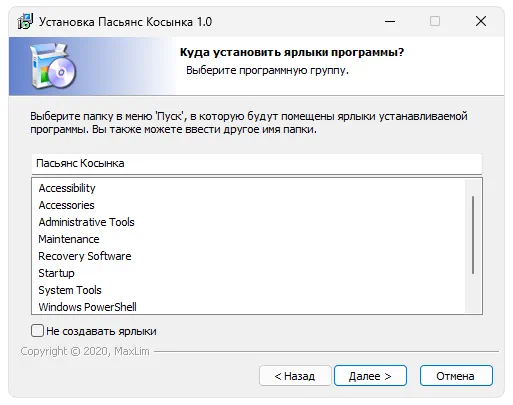This screenshot has width=513, height=405.
Task: Click the folder list scrollbar thumb
Action: coord(473,235)
